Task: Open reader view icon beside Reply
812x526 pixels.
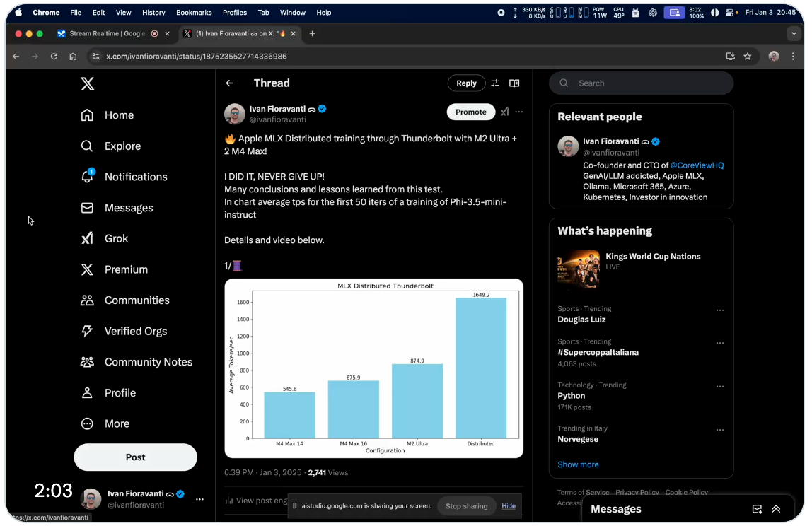Action: (x=514, y=83)
